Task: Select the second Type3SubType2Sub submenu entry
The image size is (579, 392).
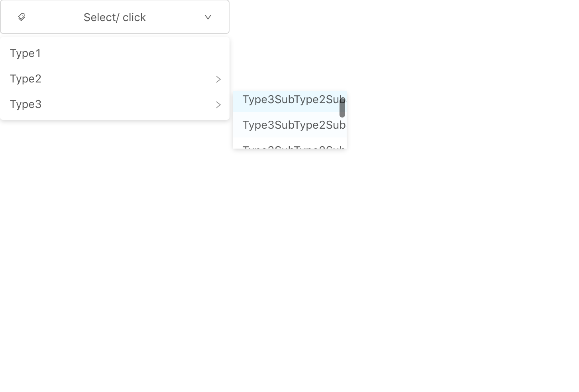Action: point(290,125)
